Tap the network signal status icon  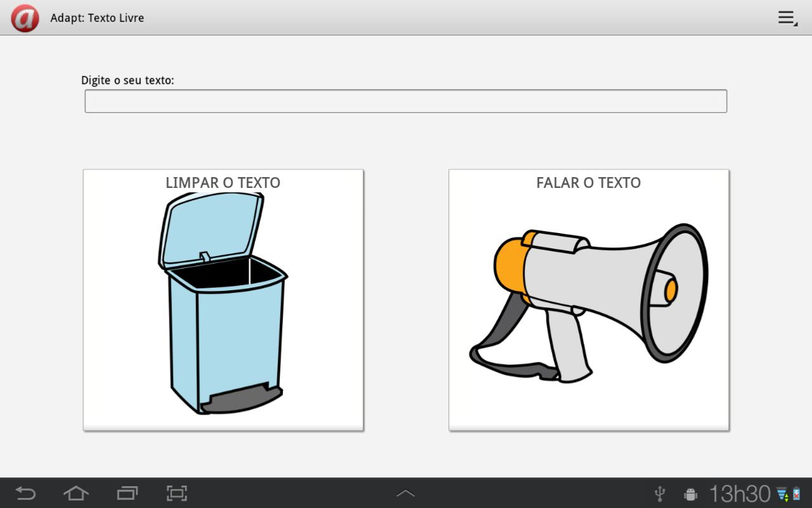(x=782, y=494)
